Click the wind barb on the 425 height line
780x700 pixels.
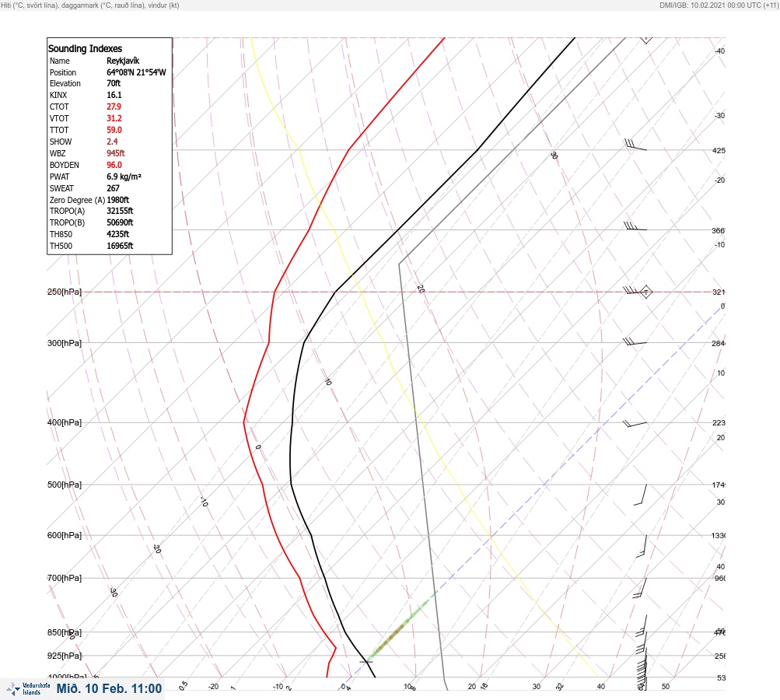point(635,145)
